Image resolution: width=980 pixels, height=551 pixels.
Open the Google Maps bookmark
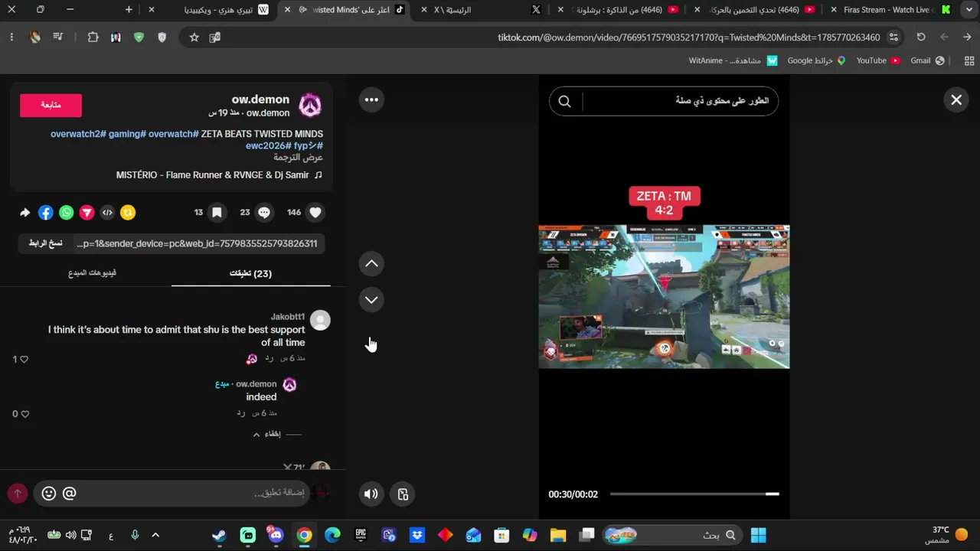click(x=816, y=60)
